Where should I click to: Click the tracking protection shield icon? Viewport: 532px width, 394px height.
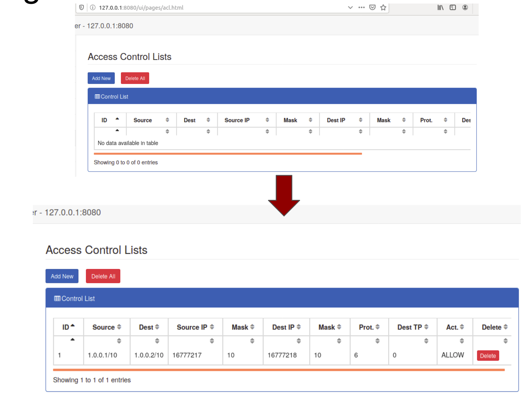pyautogui.click(x=82, y=7)
